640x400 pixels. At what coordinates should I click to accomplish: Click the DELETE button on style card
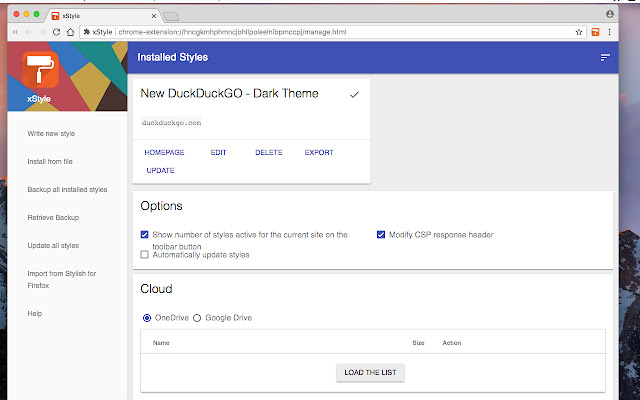pyautogui.click(x=268, y=153)
